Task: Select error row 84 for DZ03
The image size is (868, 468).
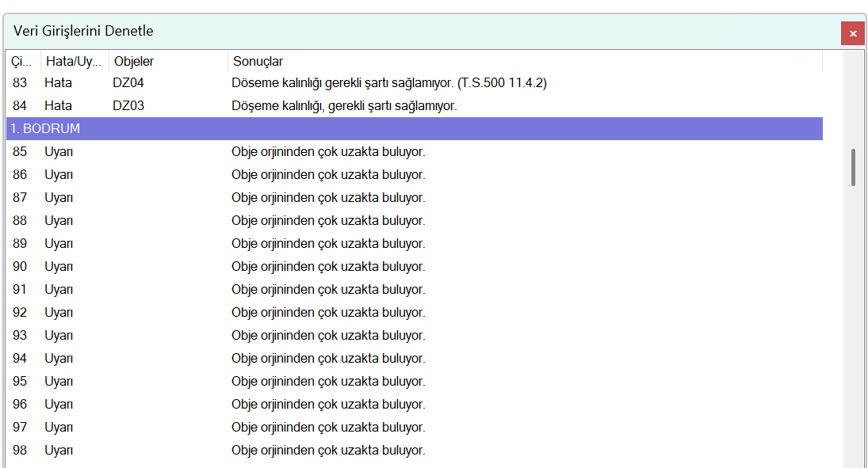Action: 415,105
